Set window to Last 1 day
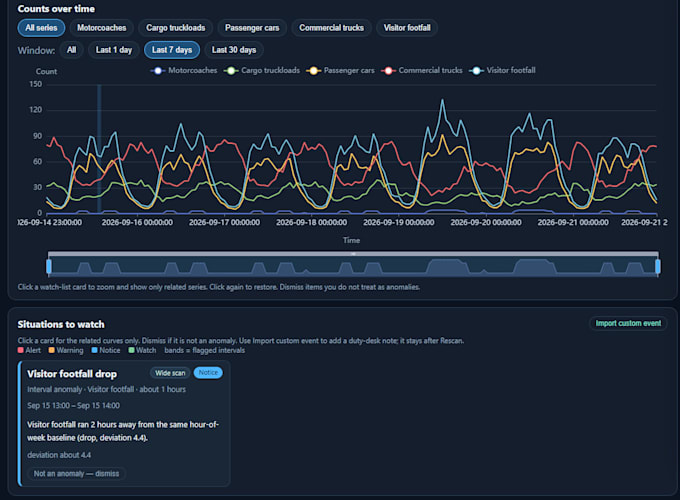Screen dimensions: 680x500 tap(114, 50)
